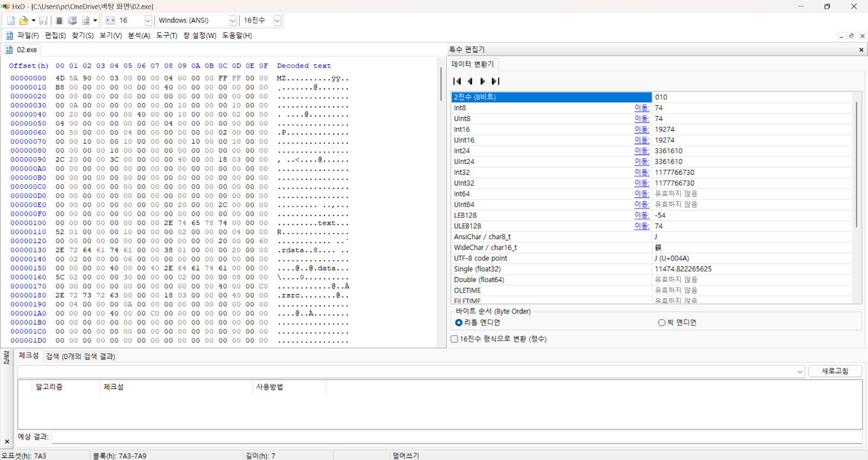Click the Single (float32) value 11474.822265625
Screen dimensions: 868x460
683,269
